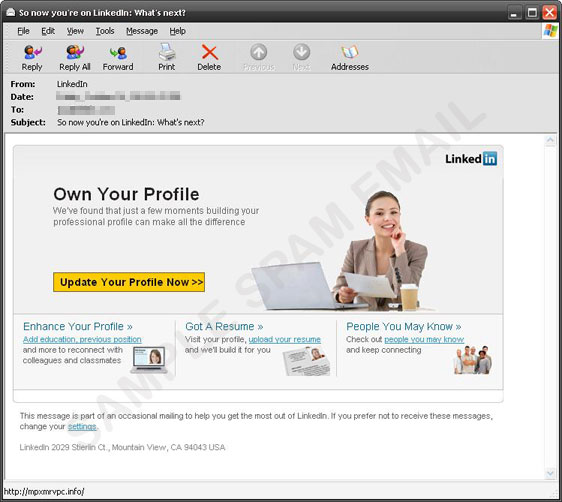Screen dimensions: 562x502
Task: Open the Addresses book icon
Action: tap(349, 52)
